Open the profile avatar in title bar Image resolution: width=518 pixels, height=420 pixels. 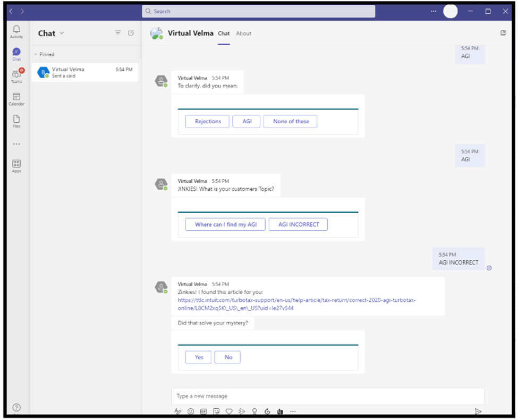point(451,11)
